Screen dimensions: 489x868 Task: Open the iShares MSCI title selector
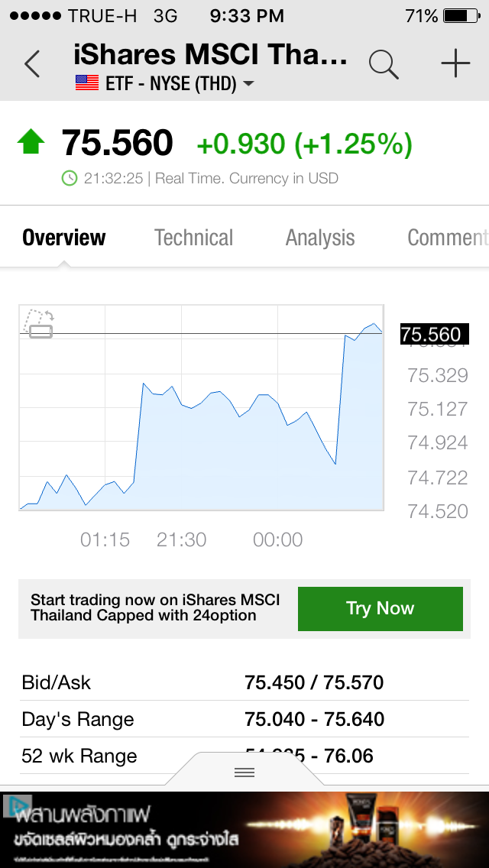click(x=210, y=55)
